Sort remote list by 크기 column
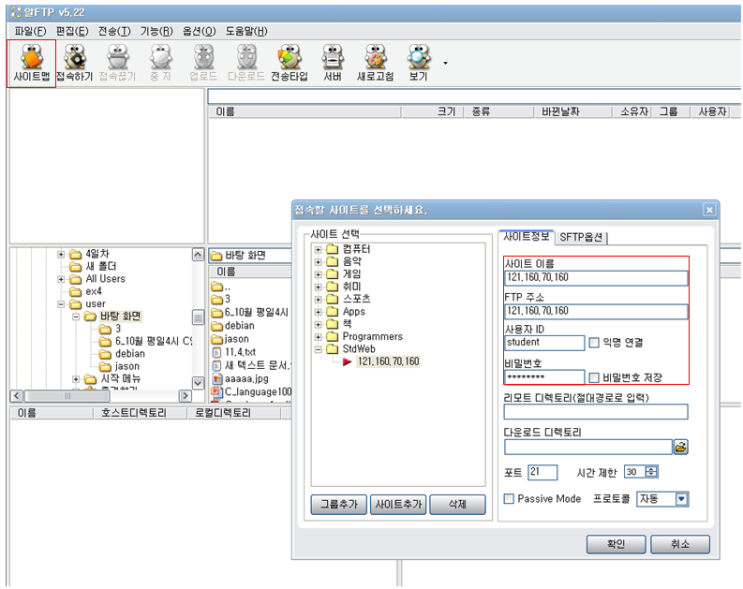The height and width of the screenshot is (589, 743). [432, 112]
